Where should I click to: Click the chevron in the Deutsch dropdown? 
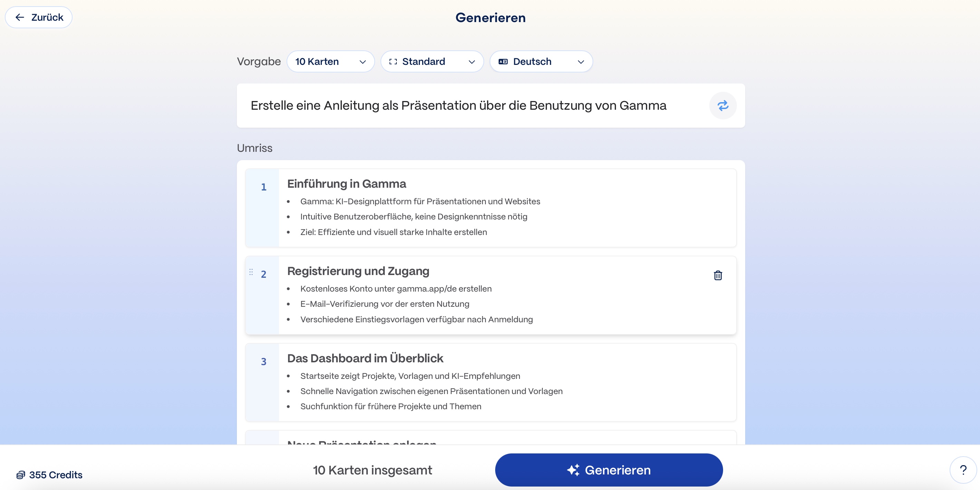tap(580, 61)
